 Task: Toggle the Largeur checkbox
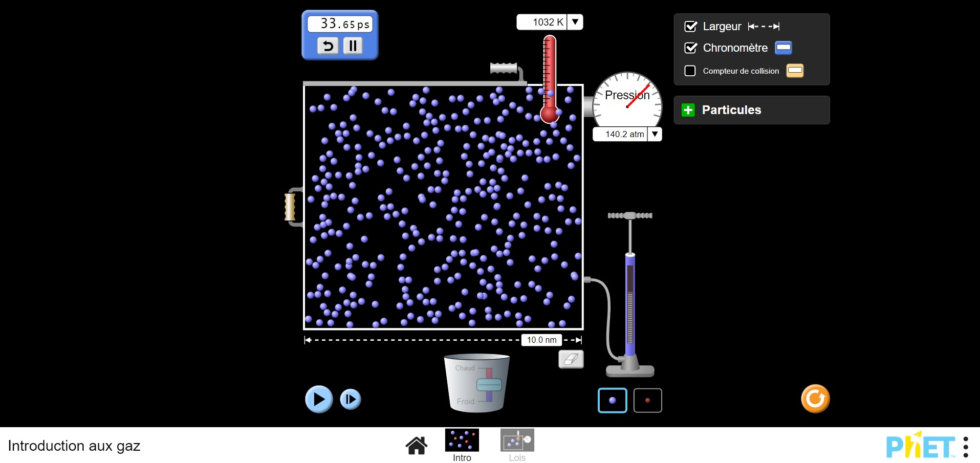click(x=691, y=26)
